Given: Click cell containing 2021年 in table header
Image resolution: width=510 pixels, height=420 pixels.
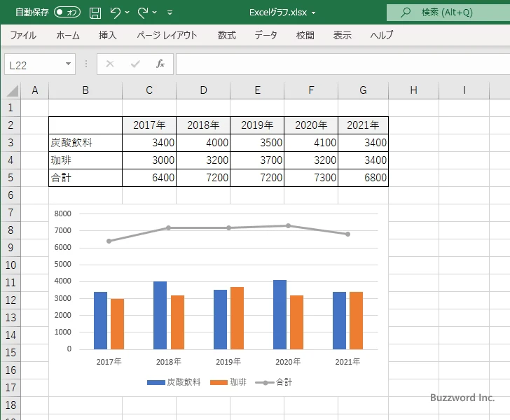Looking at the screenshot, I should (x=364, y=125).
